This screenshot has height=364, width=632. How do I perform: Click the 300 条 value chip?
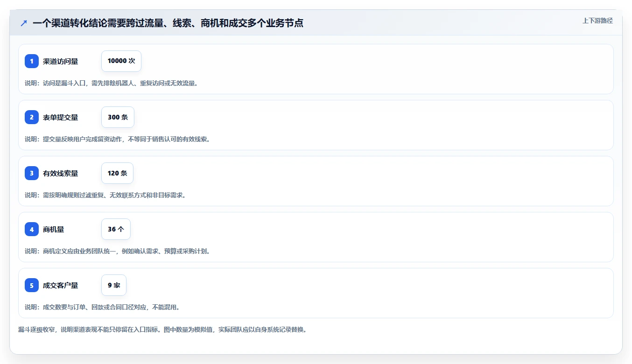[118, 117]
